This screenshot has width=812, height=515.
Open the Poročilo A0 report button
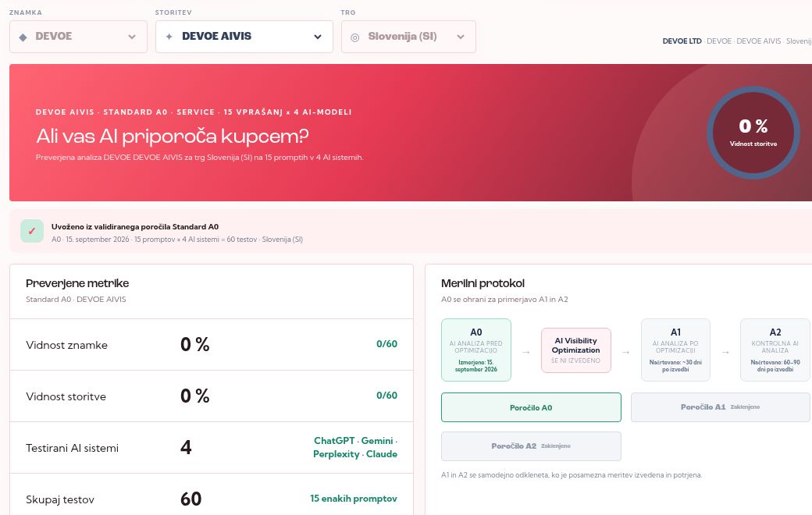(x=531, y=407)
